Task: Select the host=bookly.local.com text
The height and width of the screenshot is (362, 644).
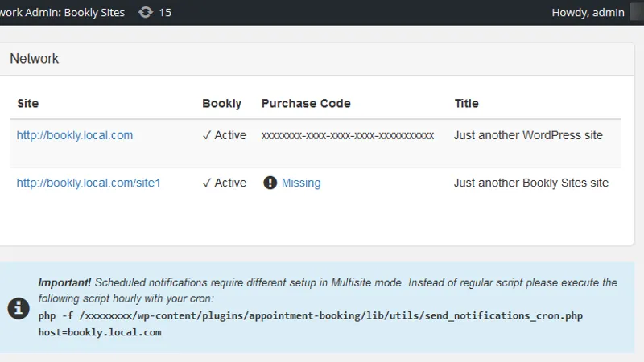Action: (100, 332)
